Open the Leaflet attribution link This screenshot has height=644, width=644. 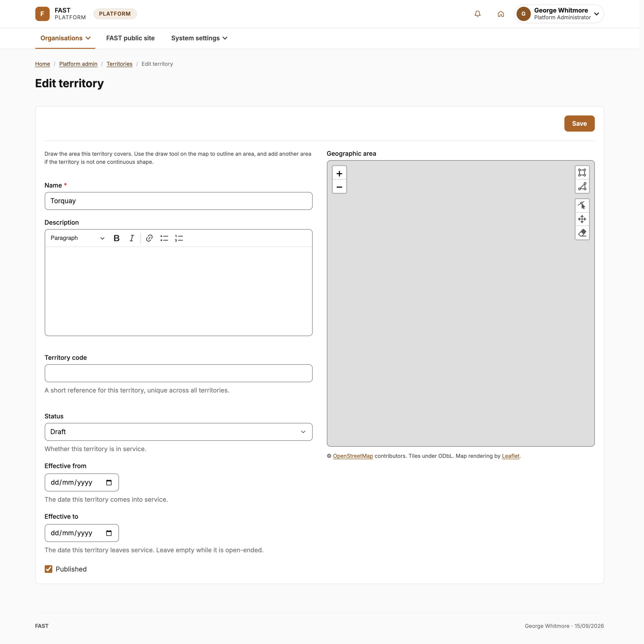[x=510, y=456]
